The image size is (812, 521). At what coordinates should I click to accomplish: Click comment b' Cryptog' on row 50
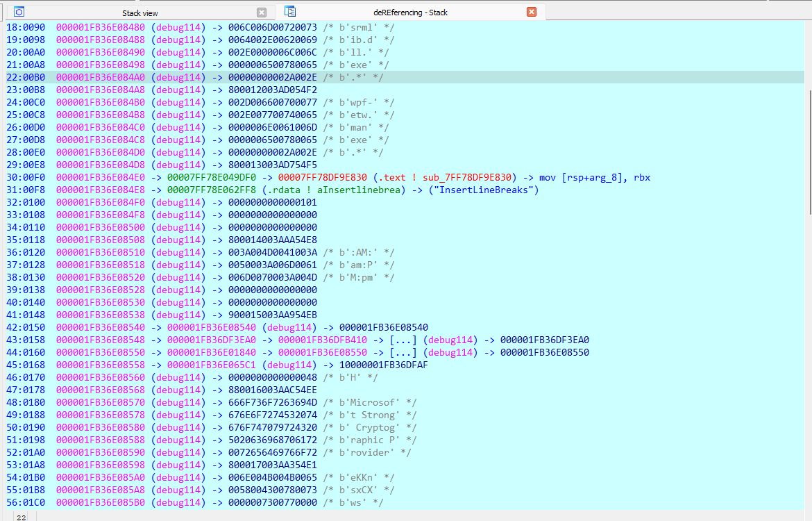(370, 428)
